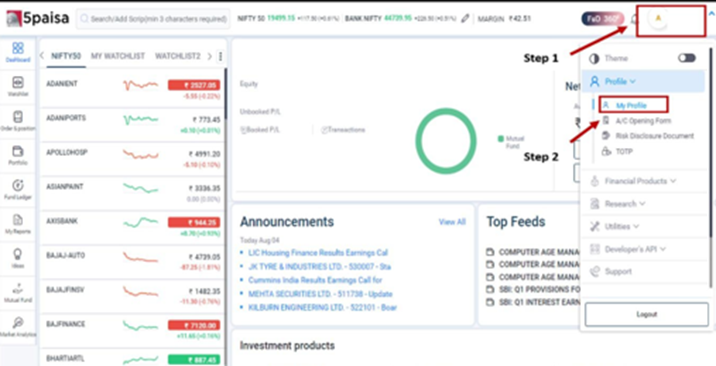This screenshot has width=716, height=366.
Task: Open the Dashboard sidebar icon
Action: (17, 52)
